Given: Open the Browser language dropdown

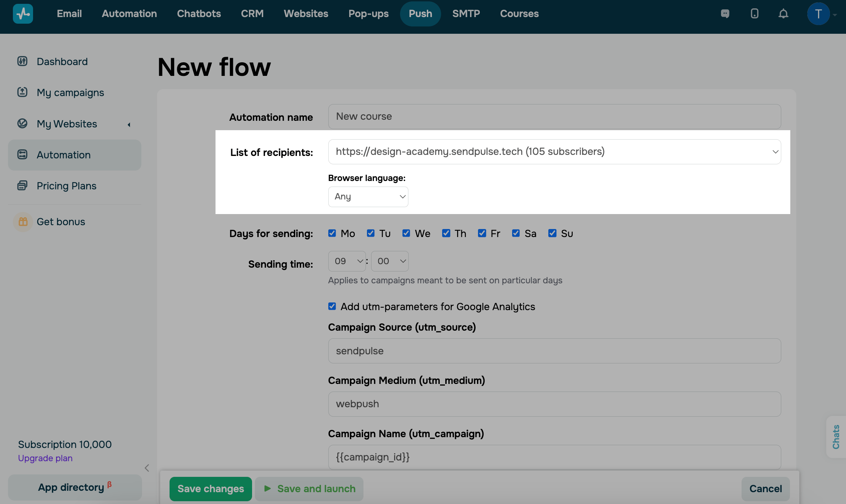Looking at the screenshot, I should point(368,197).
